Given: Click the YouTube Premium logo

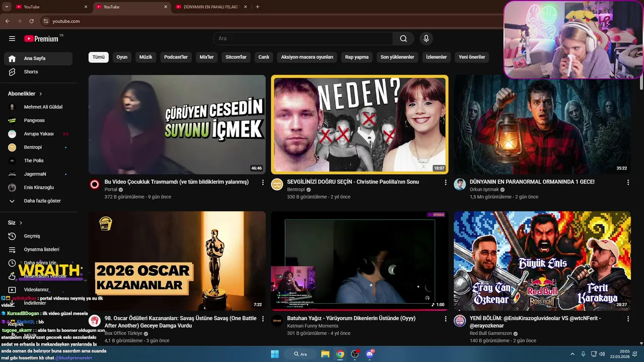Looking at the screenshot, I should tap(41, 39).
